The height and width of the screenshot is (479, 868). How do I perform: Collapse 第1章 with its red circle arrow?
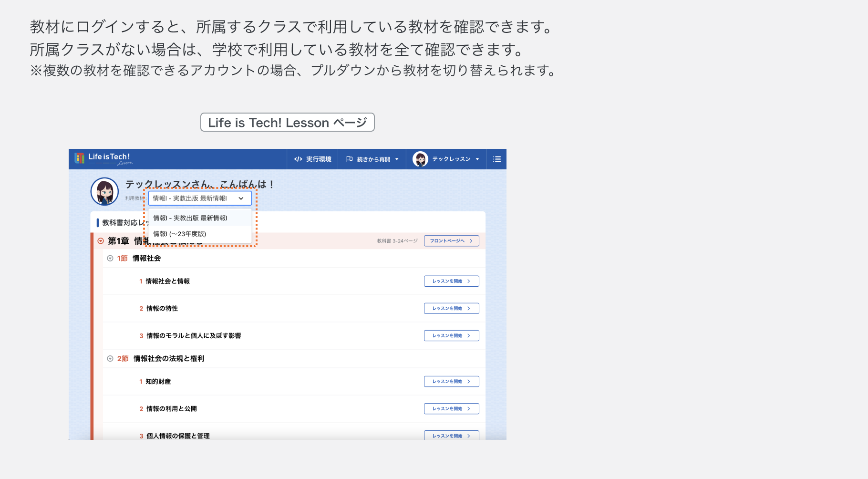tap(101, 241)
